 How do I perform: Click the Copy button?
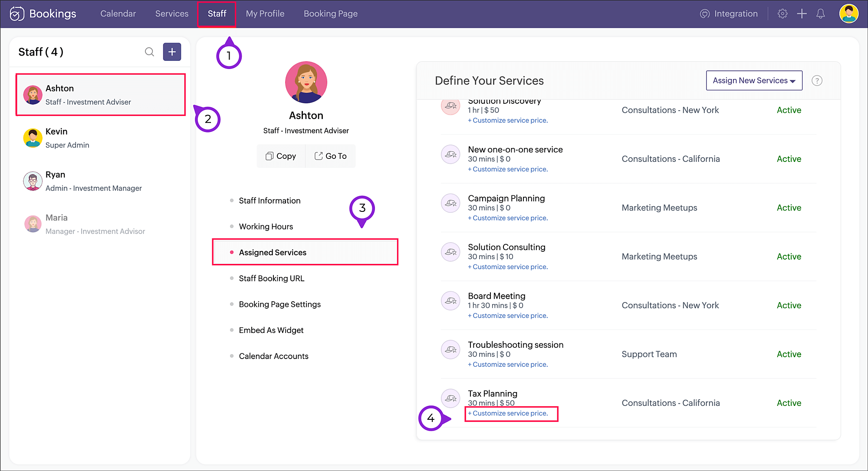281,156
